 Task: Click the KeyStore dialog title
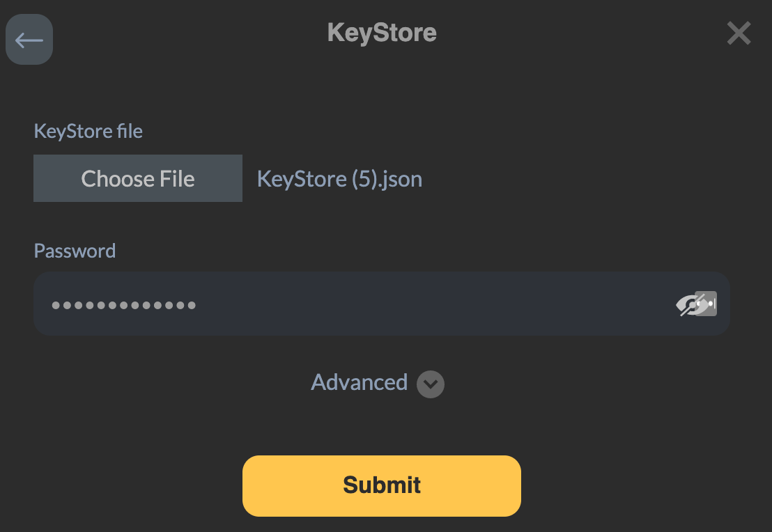(382, 33)
